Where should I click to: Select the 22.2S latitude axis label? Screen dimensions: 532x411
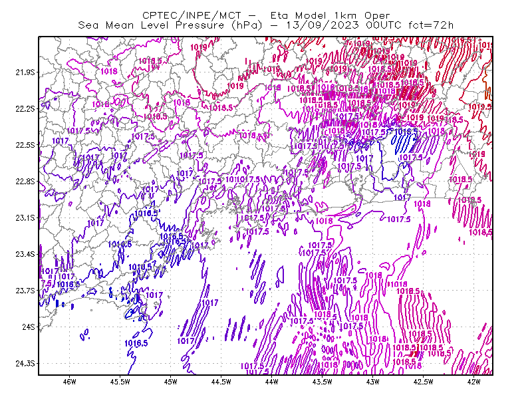coord(25,108)
